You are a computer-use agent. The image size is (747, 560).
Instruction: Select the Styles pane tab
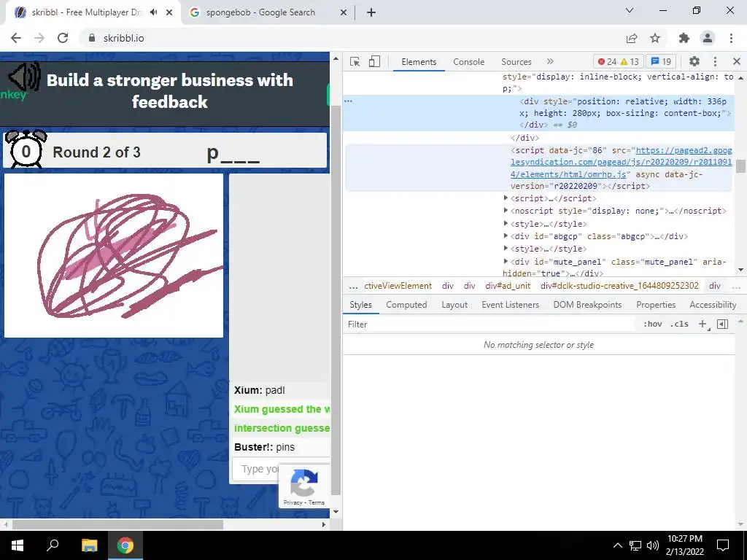(360, 305)
